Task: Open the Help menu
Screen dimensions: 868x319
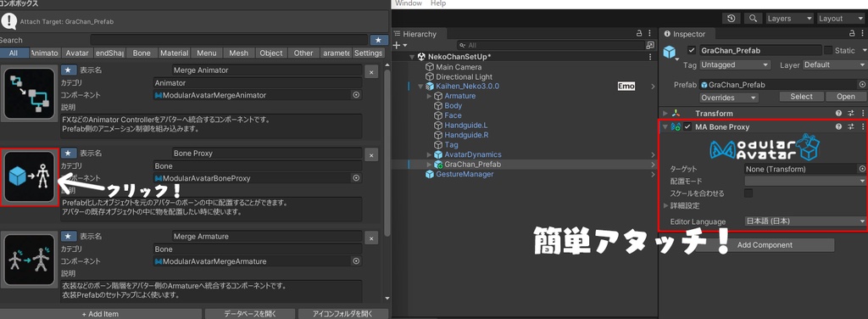Action: [x=438, y=3]
